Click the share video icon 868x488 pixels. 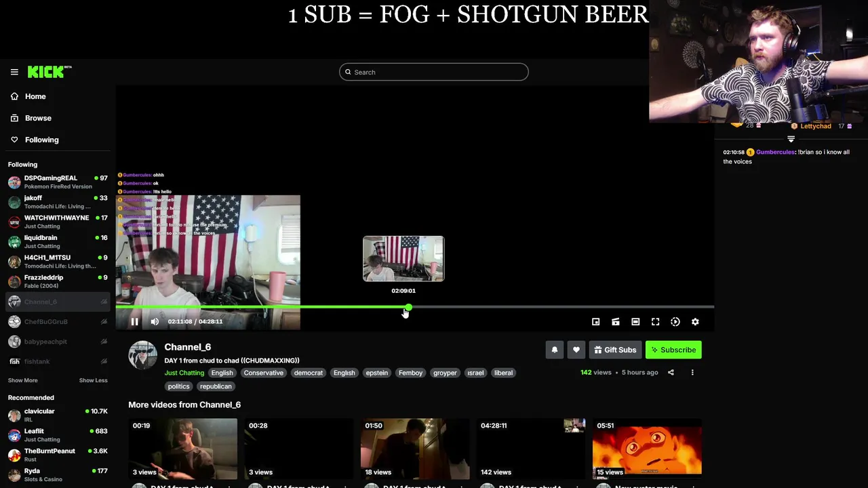pyautogui.click(x=671, y=372)
